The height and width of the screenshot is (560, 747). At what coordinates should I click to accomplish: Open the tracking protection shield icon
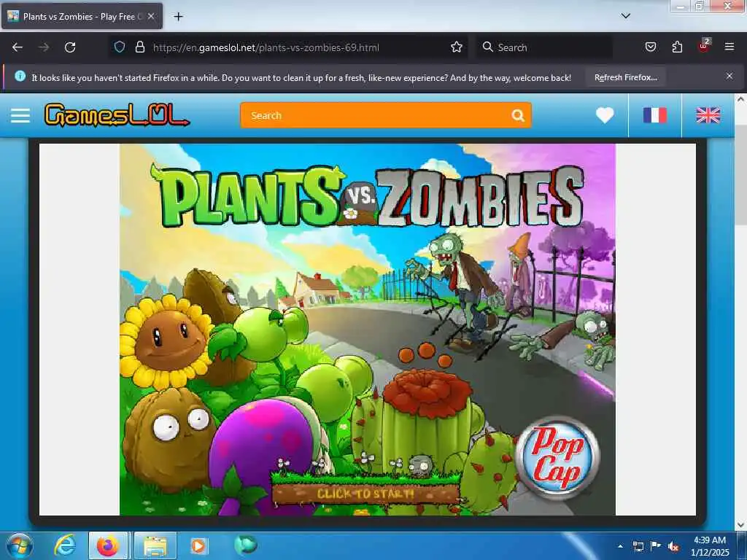click(x=120, y=47)
